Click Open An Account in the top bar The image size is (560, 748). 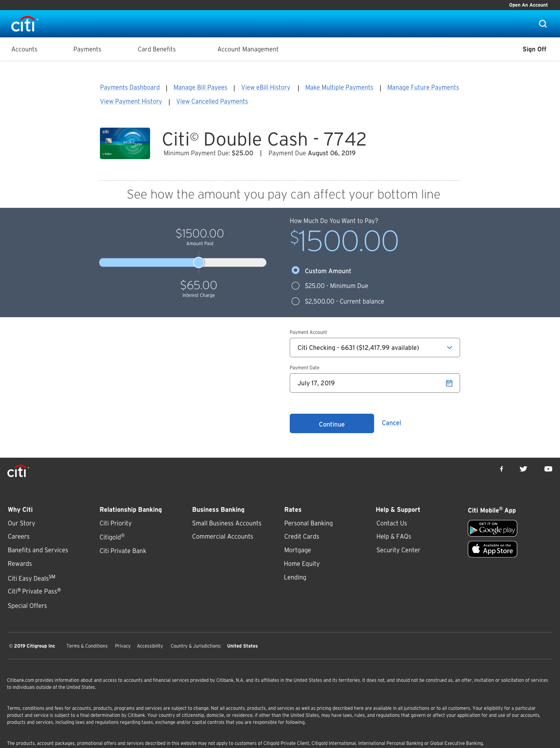[528, 5]
